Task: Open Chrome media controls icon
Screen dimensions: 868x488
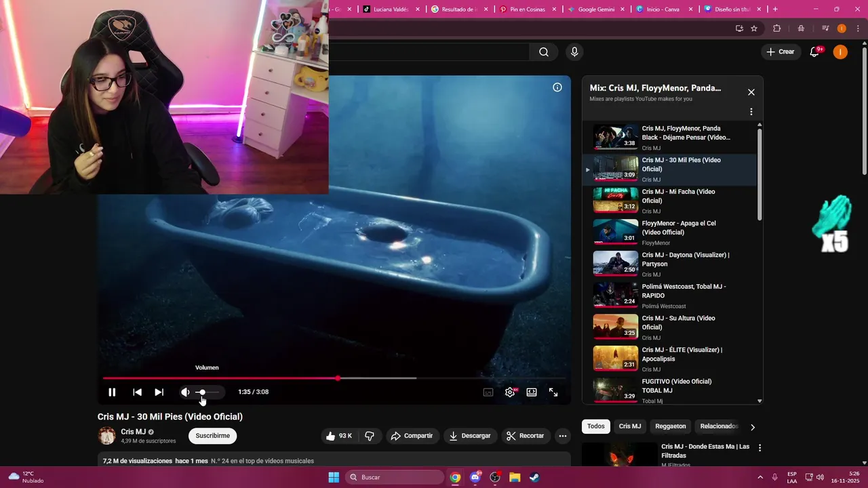Action: pyautogui.click(x=825, y=28)
